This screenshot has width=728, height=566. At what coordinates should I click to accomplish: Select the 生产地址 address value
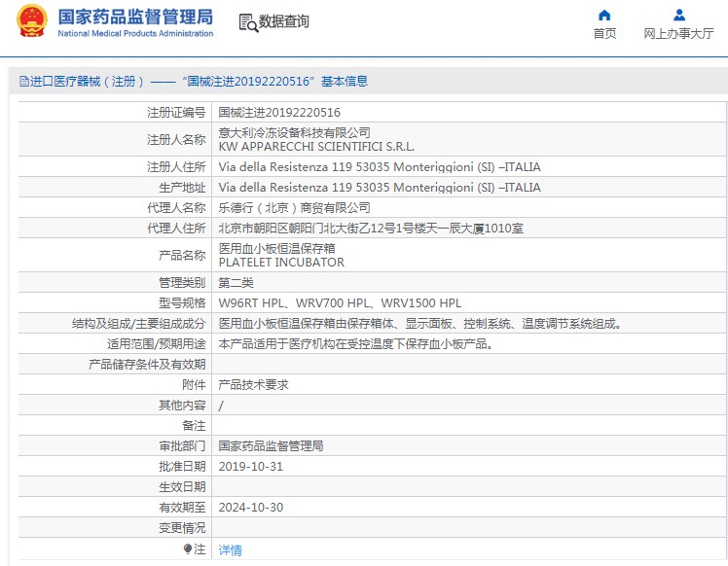[x=380, y=188]
